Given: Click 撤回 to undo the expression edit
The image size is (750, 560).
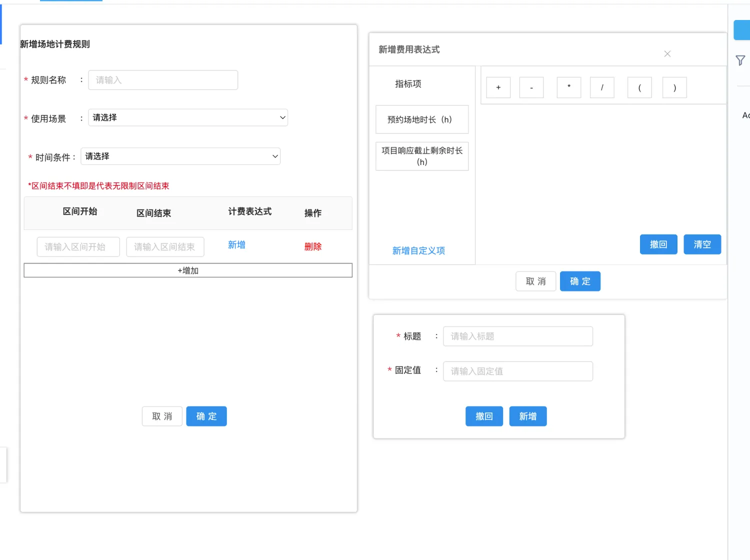Looking at the screenshot, I should click(x=658, y=244).
